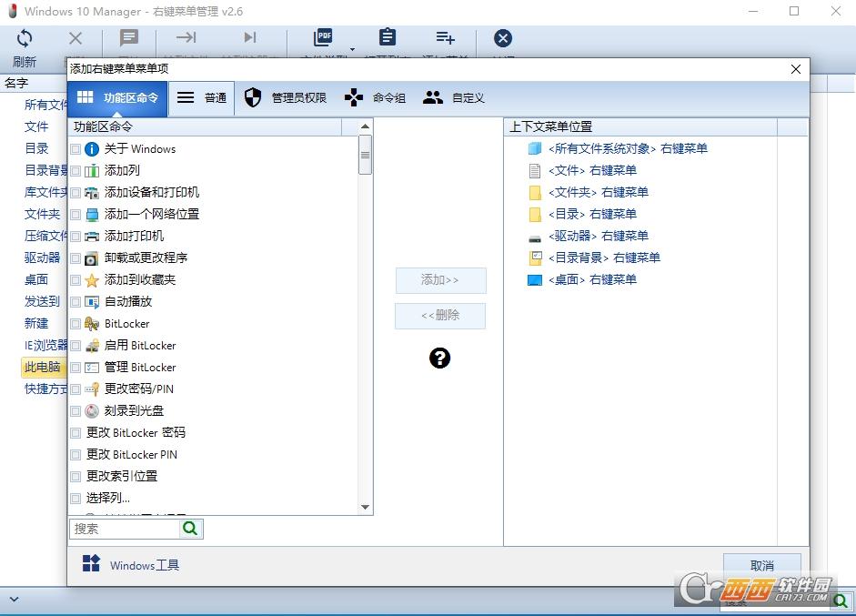This screenshot has height=616, width=856.
Task: Select <所有文件系统对象> 右键菜单 item
Action: [x=628, y=148]
